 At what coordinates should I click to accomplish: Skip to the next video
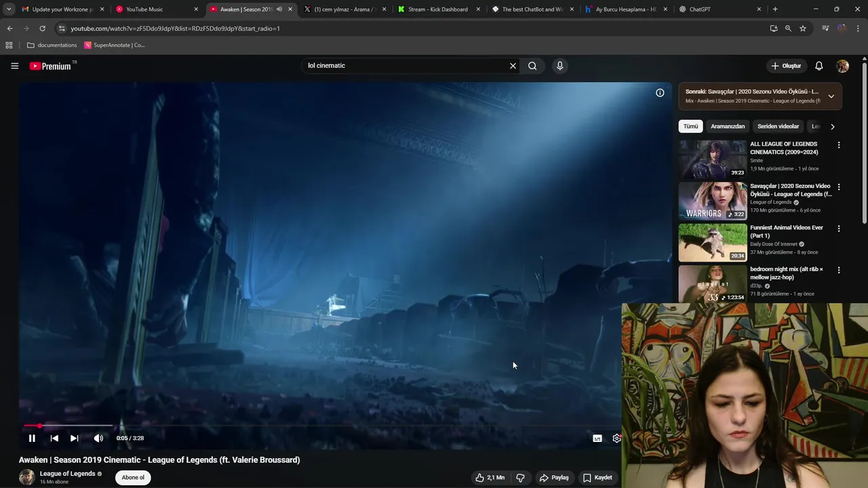point(75,438)
